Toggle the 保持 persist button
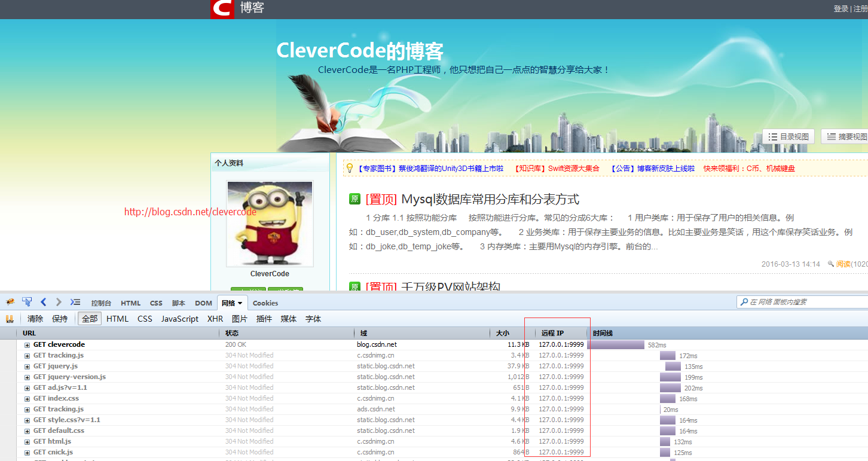This screenshot has width=868, height=461. 60,319
